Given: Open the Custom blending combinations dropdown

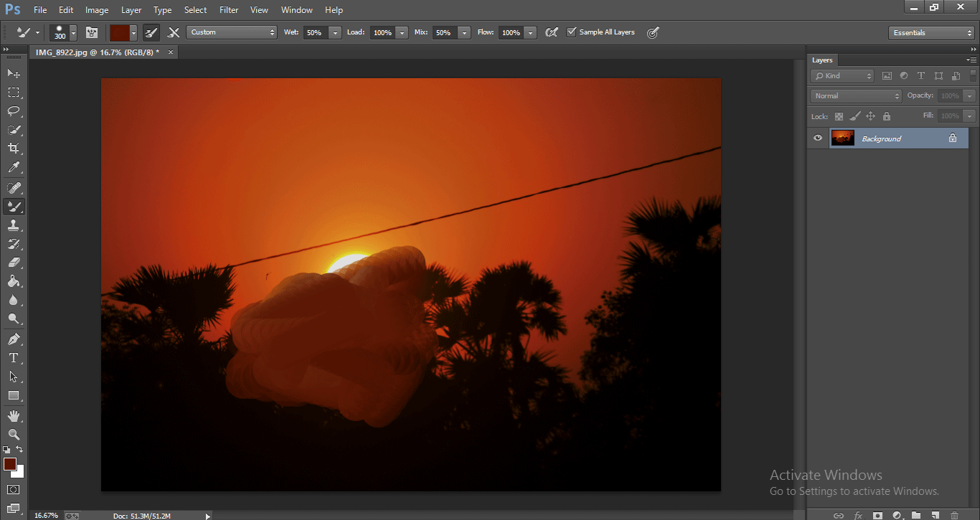Looking at the screenshot, I should click(231, 32).
